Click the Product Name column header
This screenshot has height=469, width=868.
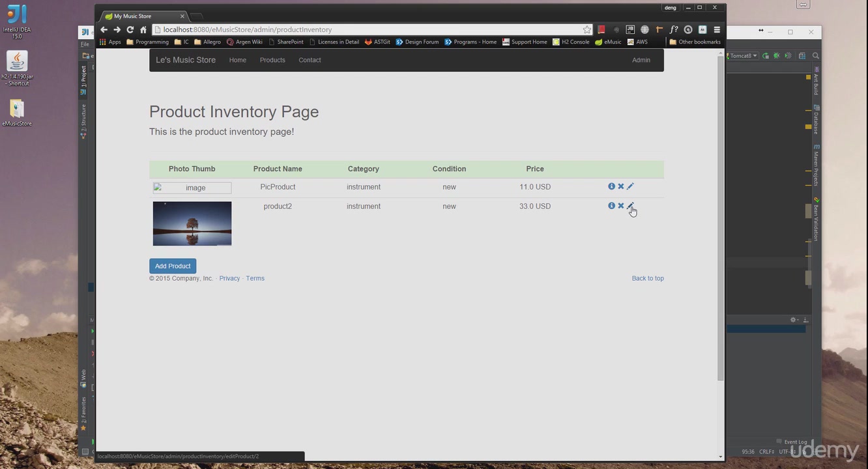pos(278,169)
